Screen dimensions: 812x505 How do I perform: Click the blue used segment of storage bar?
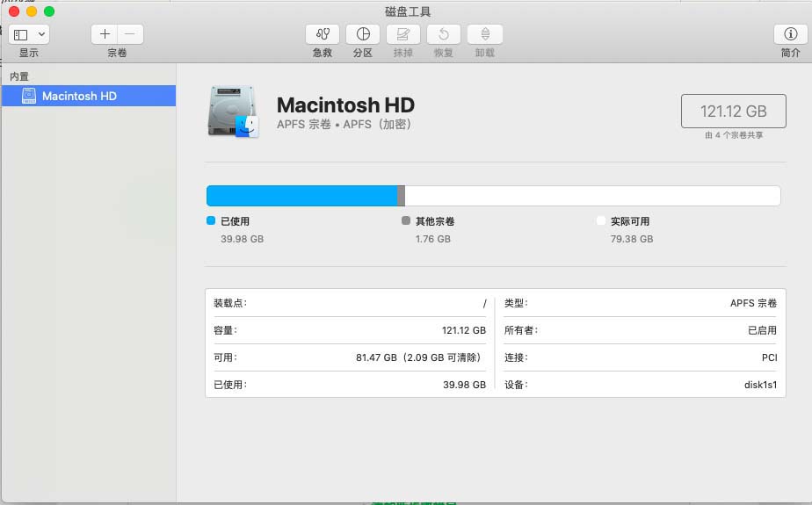pyautogui.click(x=302, y=196)
